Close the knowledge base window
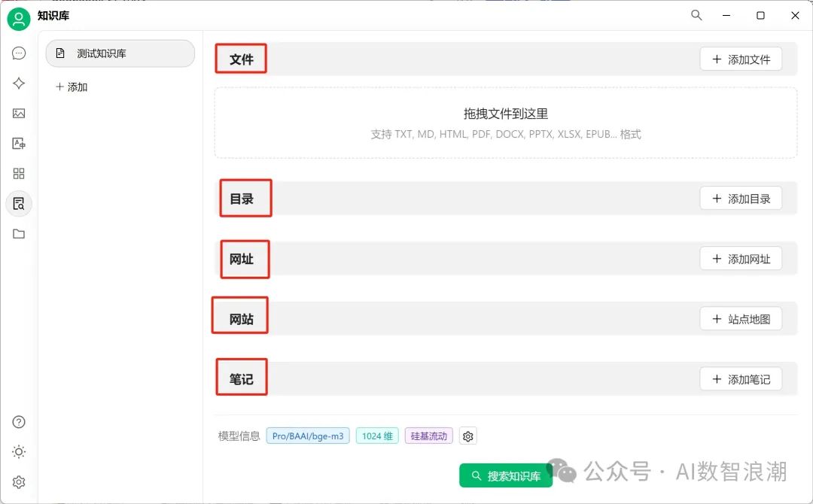This screenshot has height=504, width=813. click(x=795, y=16)
